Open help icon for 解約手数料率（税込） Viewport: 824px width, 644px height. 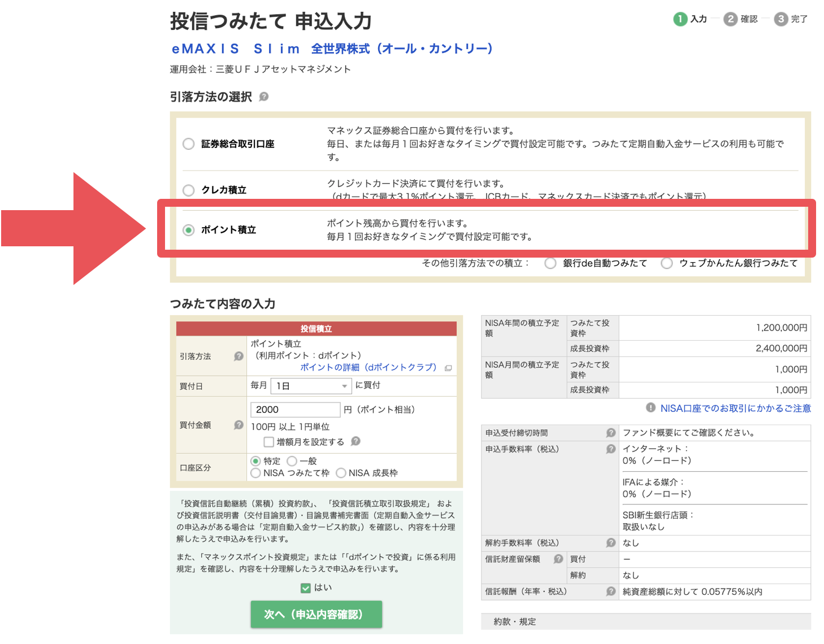point(610,543)
